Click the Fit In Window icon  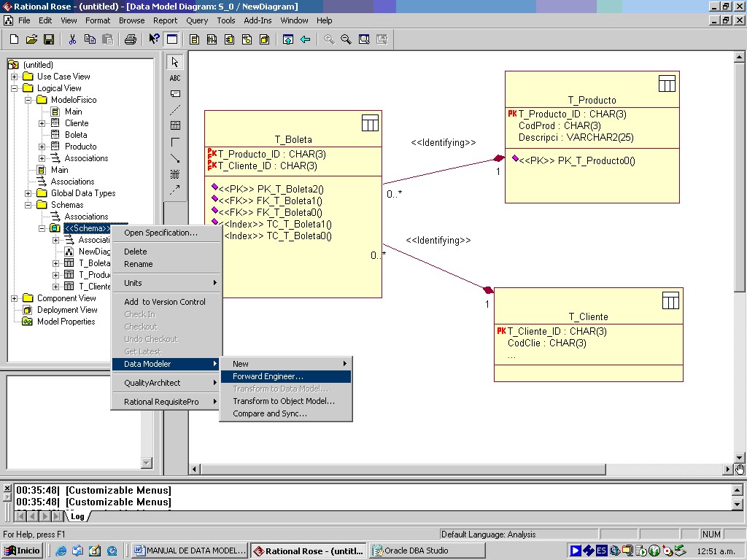coord(364,39)
